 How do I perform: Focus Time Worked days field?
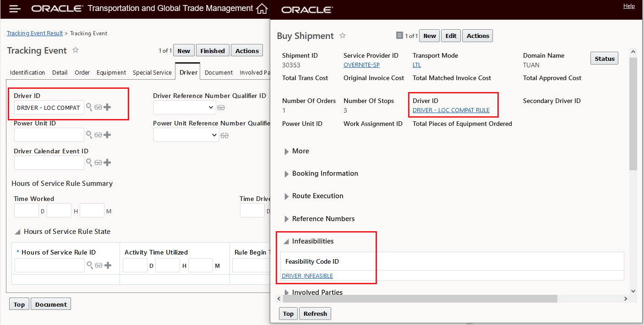click(x=27, y=211)
